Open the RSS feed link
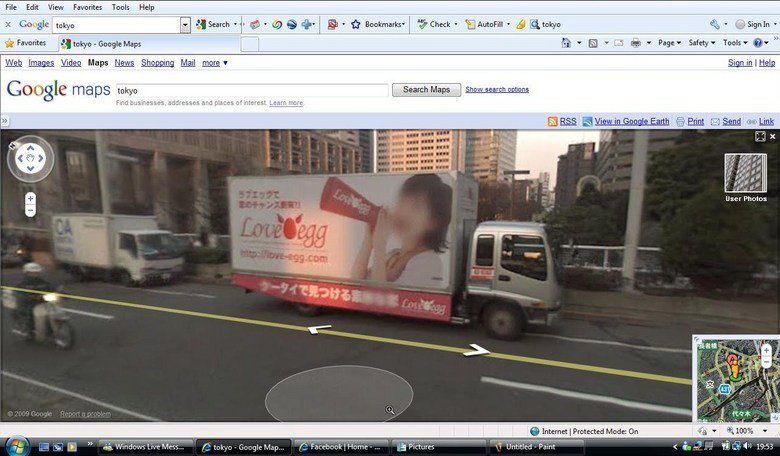Screen dimensions: 780x456 point(561,121)
